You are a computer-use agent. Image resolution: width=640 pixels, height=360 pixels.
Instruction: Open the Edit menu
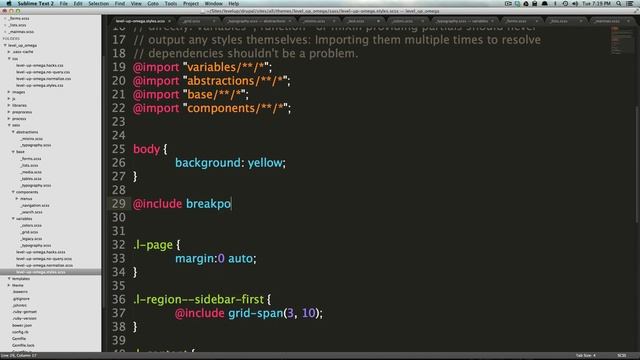point(78,3)
